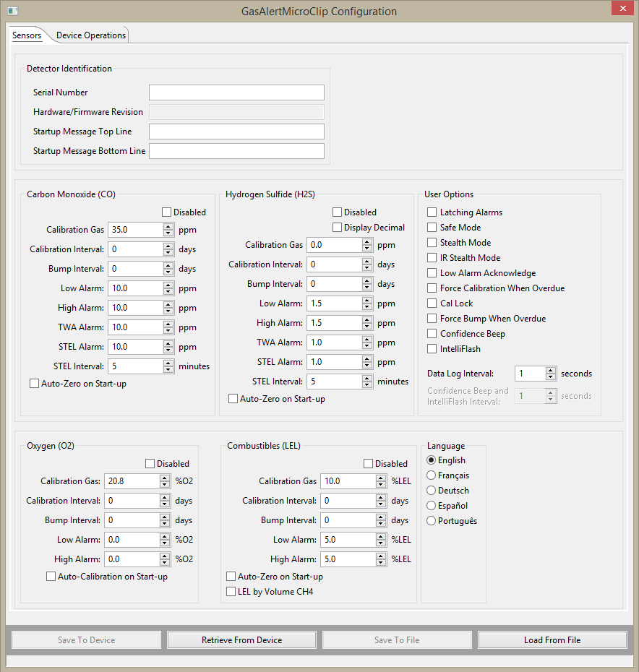Increase the CO Calibration Gas value
Image resolution: width=639 pixels, height=672 pixels.
(x=168, y=226)
